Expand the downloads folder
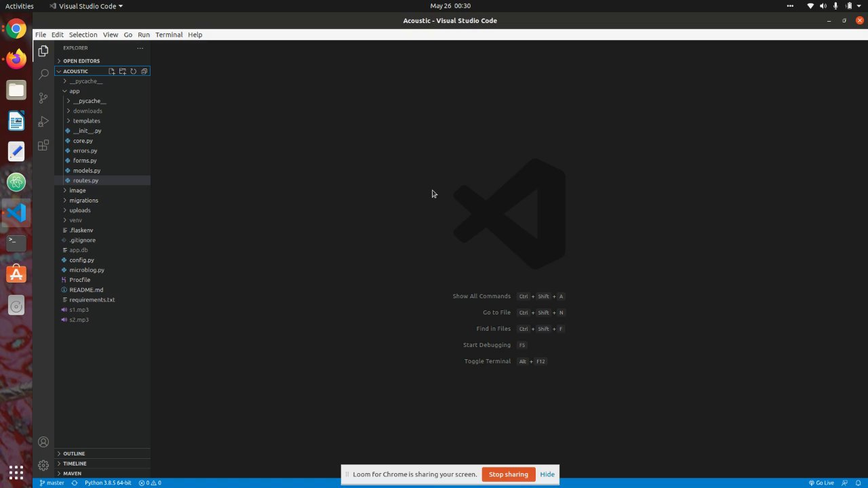Viewport: 868px width, 488px height. pyautogui.click(x=102, y=110)
